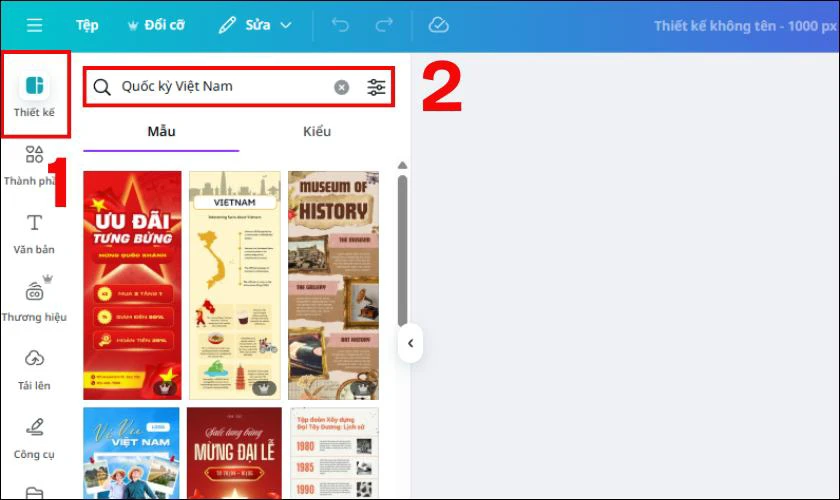This screenshot has width=840, height=500.
Task: Select the Museum of History template
Action: pos(334,285)
